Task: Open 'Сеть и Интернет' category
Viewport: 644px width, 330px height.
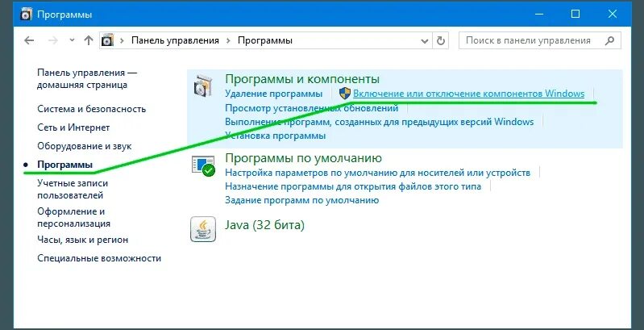Action: 73,127
